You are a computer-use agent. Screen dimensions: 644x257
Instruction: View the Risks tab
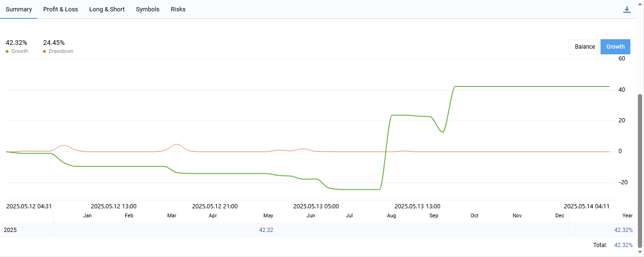[x=178, y=9]
